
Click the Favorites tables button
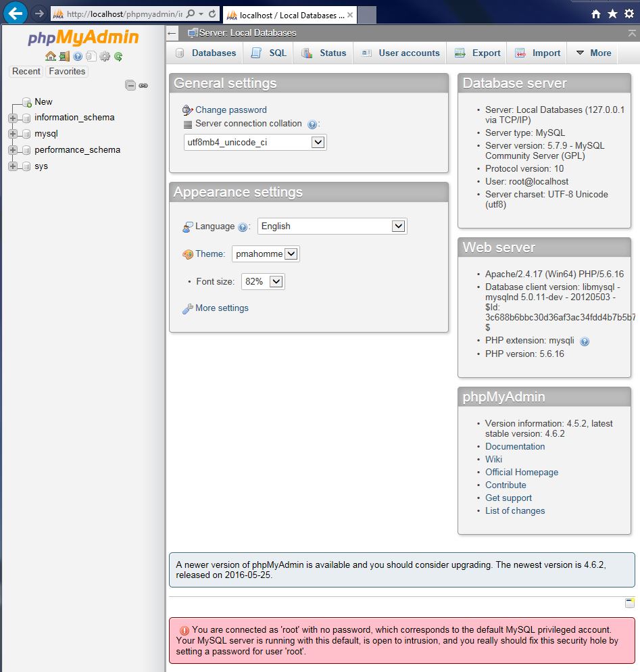pos(67,71)
